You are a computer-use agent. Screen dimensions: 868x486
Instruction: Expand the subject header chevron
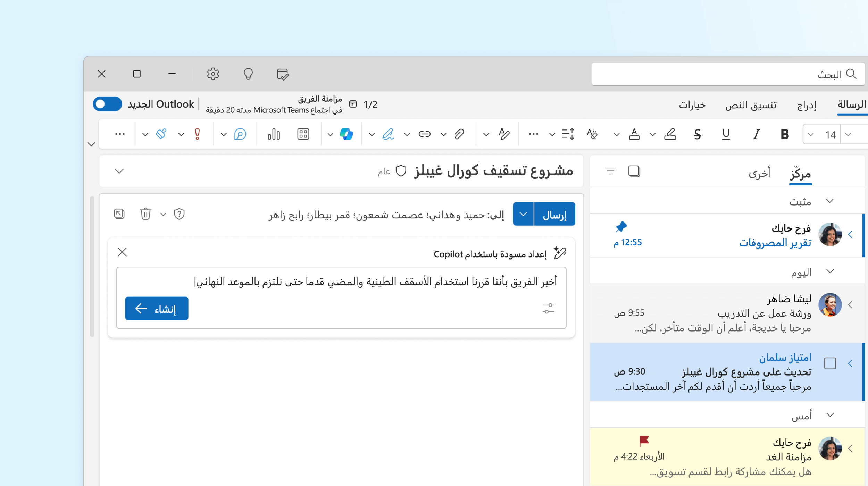click(119, 171)
